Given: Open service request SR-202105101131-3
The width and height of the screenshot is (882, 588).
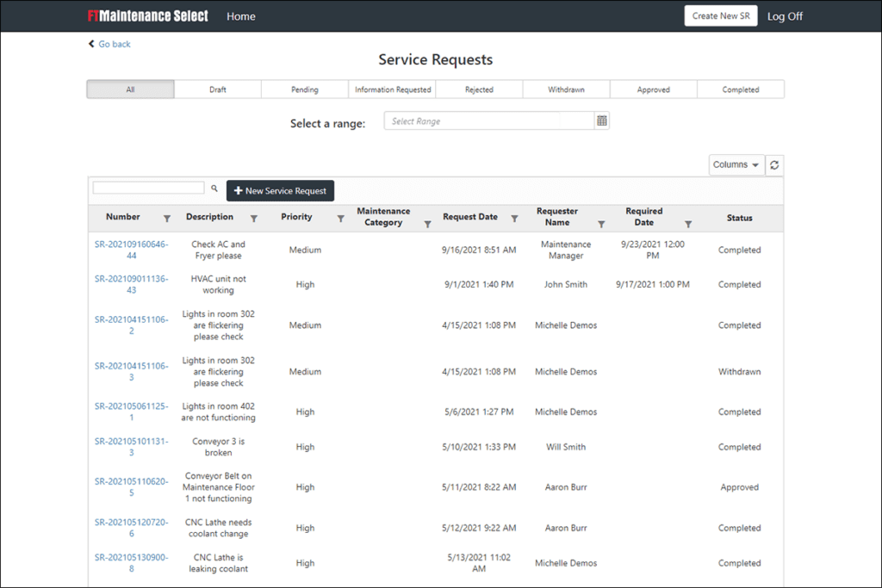Looking at the screenshot, I should [131, 447].
